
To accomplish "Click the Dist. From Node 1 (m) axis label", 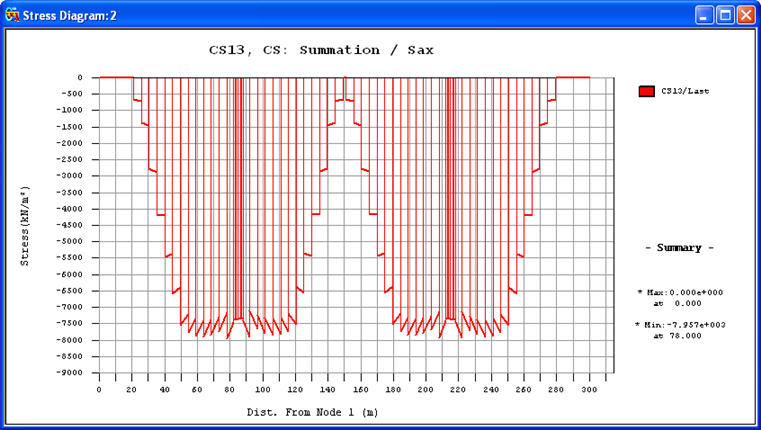I will 312,411.
